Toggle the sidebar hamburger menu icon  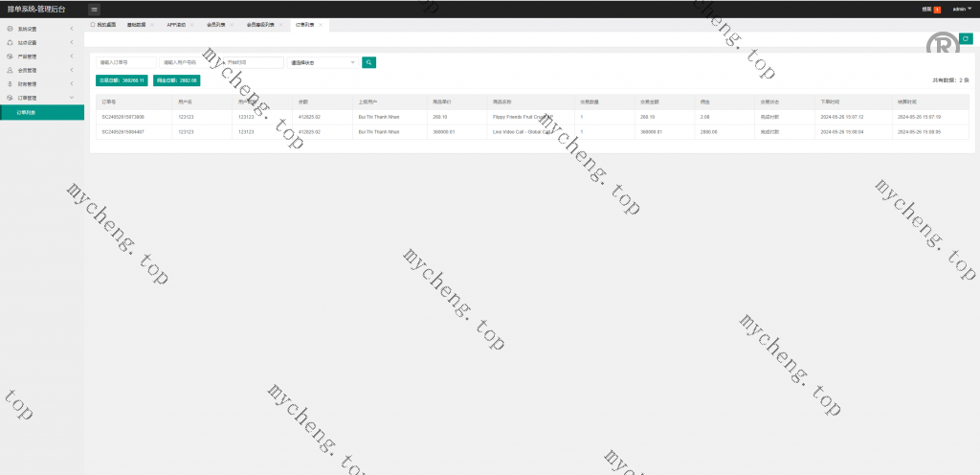(x=94, y=9)
